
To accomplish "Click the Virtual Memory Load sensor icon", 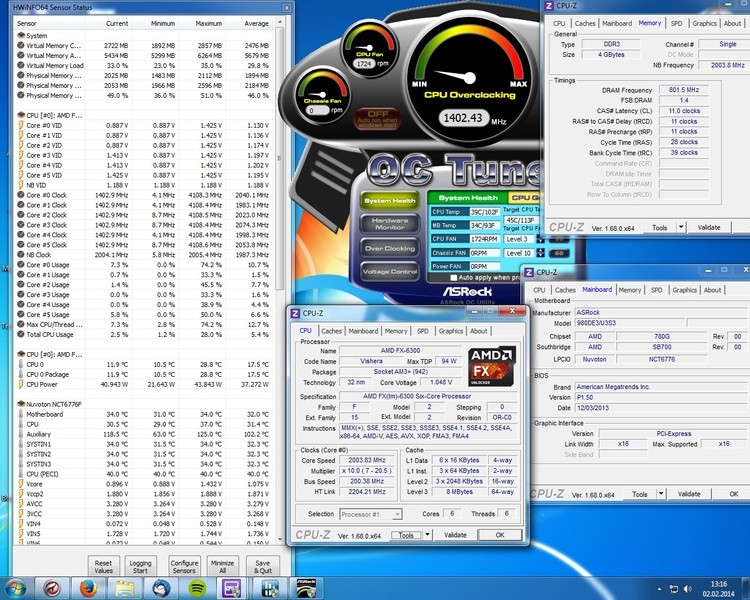I will pos(21,65).
